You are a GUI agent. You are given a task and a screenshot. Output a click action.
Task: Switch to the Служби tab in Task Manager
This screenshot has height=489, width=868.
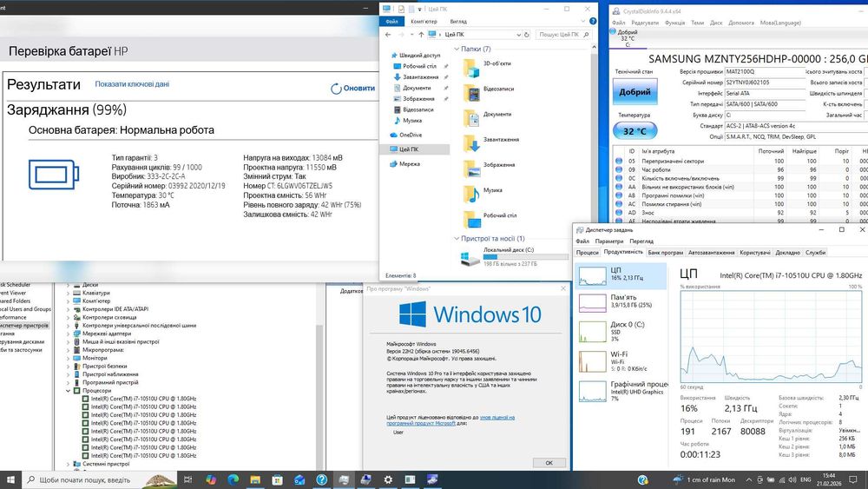click(x=815, y=253)
